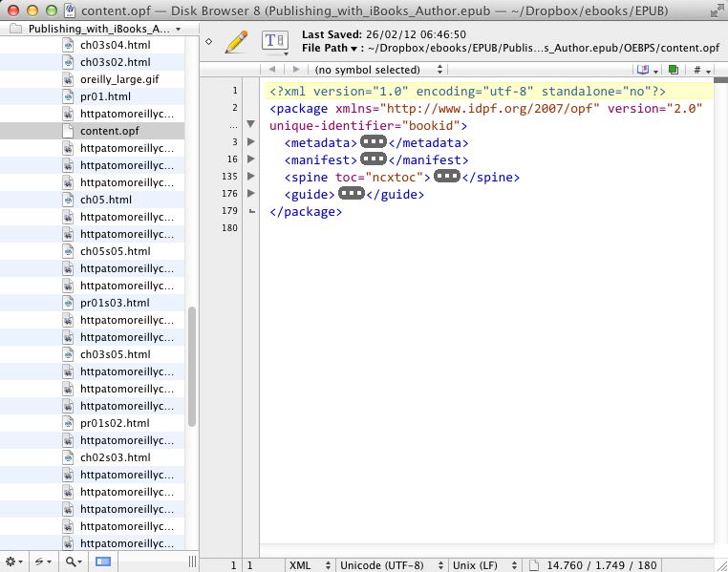Click the line number 1 status field
This screenshot has height=572, width=728.
click(233, 565)
